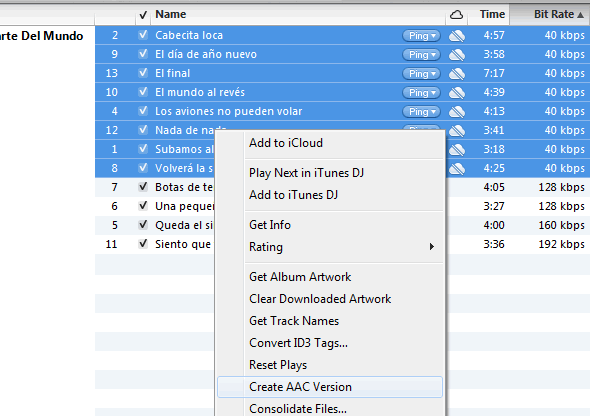The height and width of the screenshot is (416, 590).
Task: Select Create AAC Version
Action: pyautogui.click(x=330, y=387)
